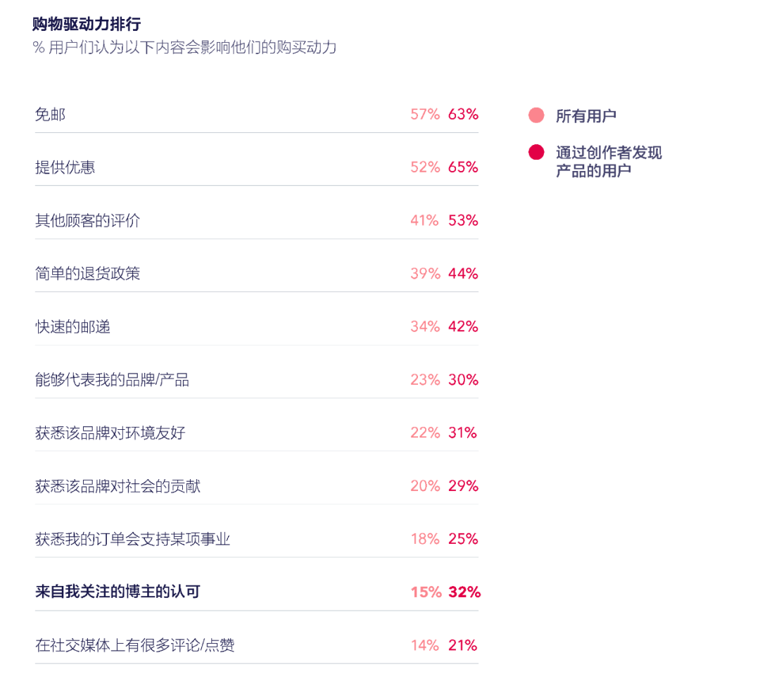This screenshot has width=760, height=700.
Task: Click the 获悉该品牌对环境友好 row label
Action: click(110, 433)
